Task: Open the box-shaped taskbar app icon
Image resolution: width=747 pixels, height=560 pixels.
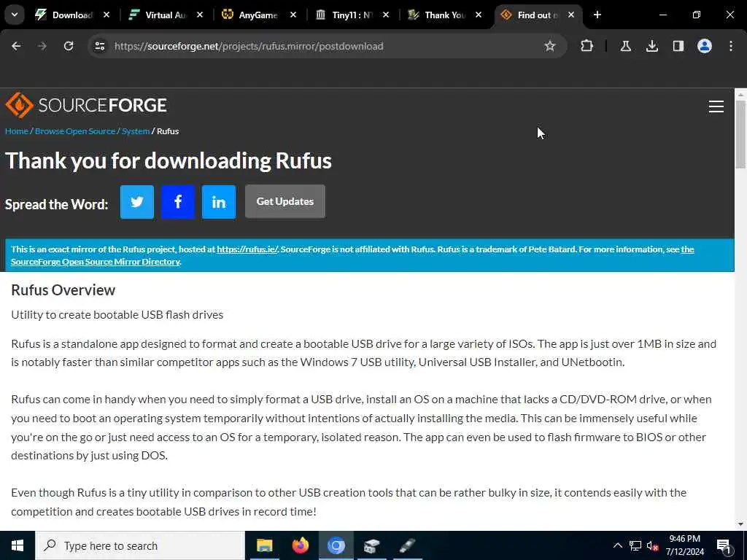Action: coord(371,545)
